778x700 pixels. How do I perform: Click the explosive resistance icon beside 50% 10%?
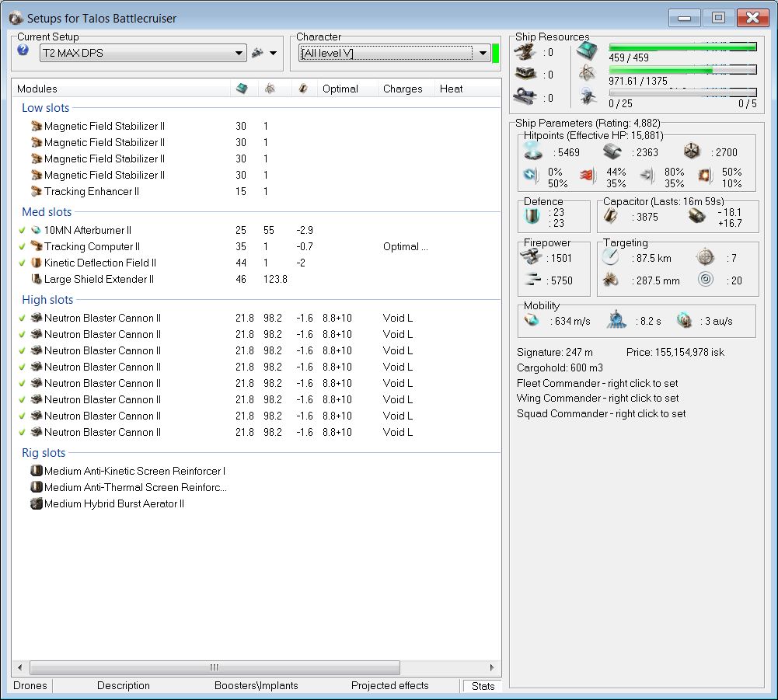click(x=705, y=175)
